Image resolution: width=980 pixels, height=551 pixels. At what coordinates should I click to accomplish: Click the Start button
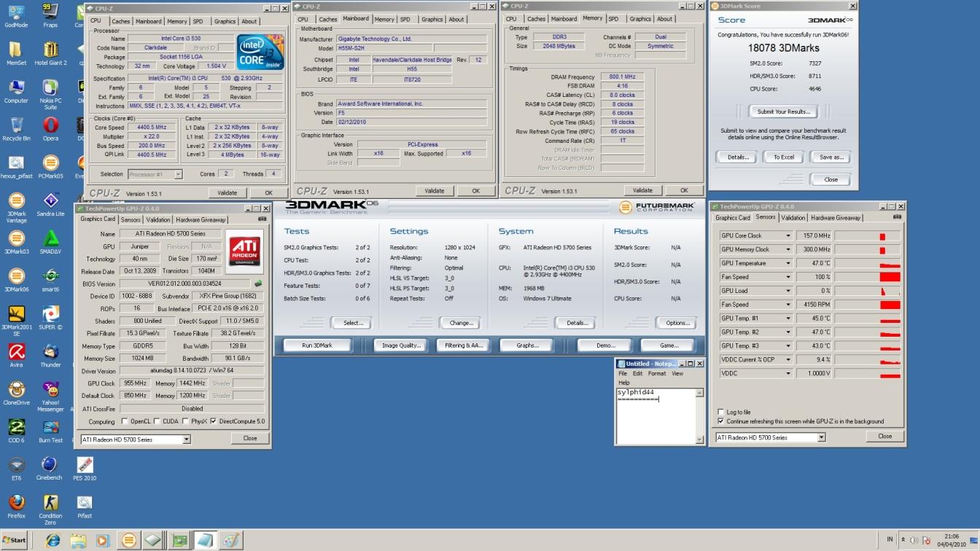[15, 541]
